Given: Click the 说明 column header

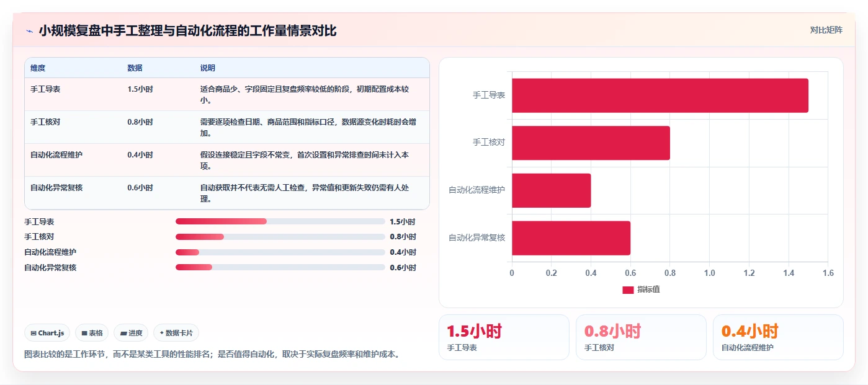Looking at the screenshot, I should pyautogui.click(x=207, y=68).
